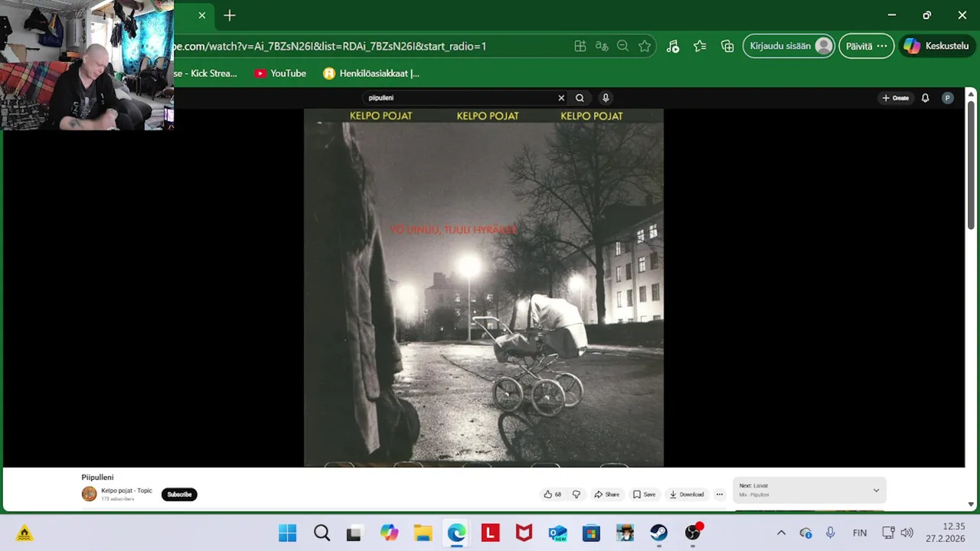Open Microsoft Store from taskbar
The width and height of the screenshot is (980, 551).
click(x=591, y=533)
